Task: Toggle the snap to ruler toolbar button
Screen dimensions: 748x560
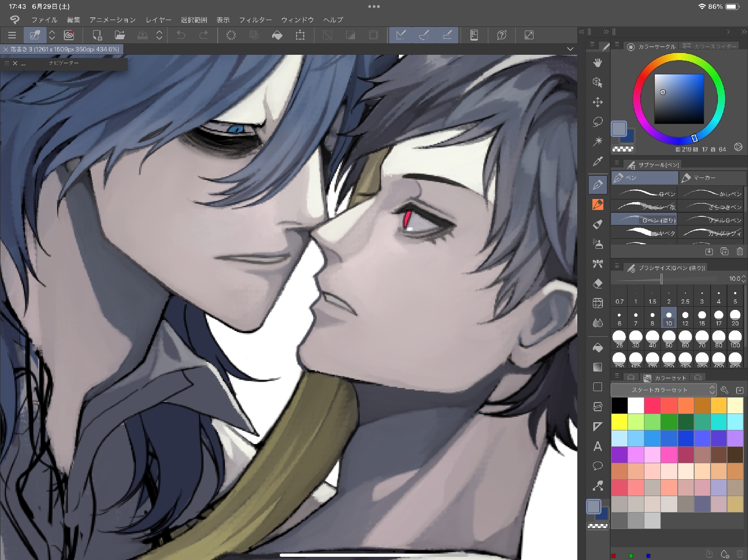Action: [401, 35]
